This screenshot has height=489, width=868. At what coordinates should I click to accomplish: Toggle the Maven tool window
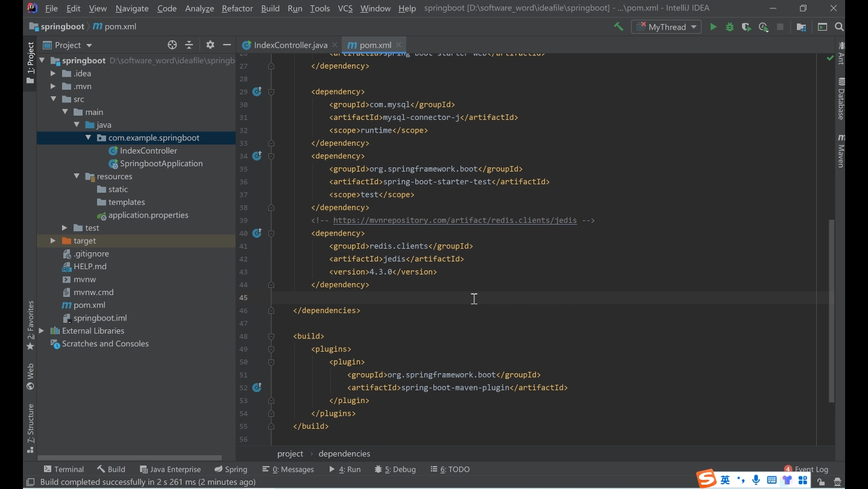pyautogui.click(x=841, y=151)
